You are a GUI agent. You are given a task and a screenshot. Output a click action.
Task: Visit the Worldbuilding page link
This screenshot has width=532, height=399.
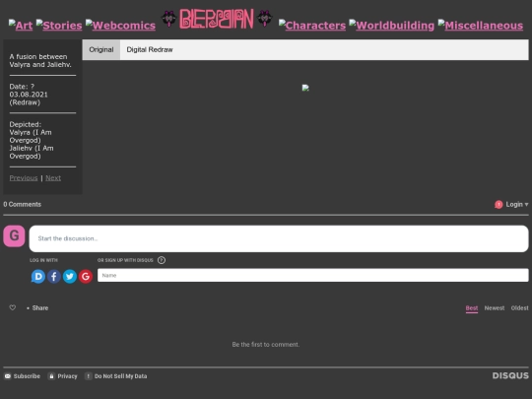click(391, 25)
